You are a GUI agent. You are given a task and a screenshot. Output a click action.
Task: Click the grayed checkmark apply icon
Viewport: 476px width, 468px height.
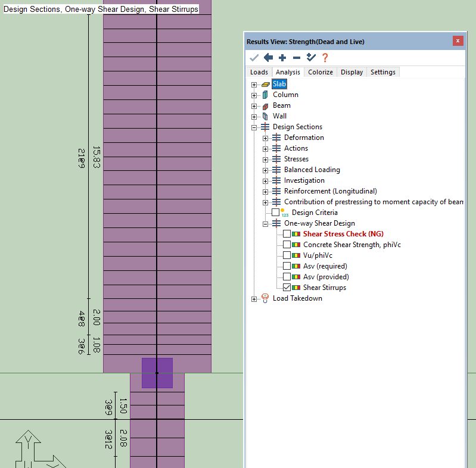(x=254, y=58)
